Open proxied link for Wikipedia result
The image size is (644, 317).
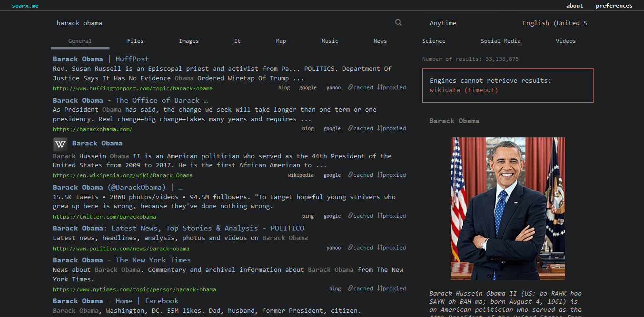[391, 175]
